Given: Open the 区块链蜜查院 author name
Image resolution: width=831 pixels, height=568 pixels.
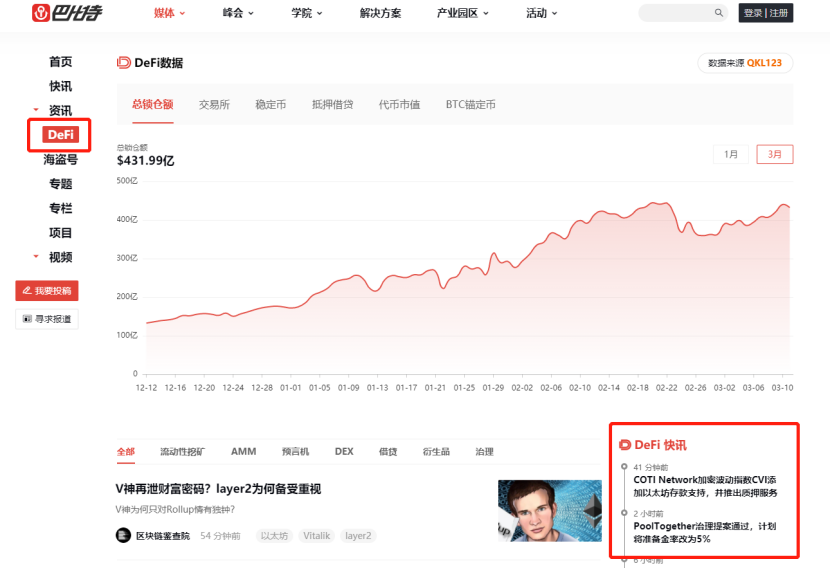Looking at the screenshot, I should [163, 536].
